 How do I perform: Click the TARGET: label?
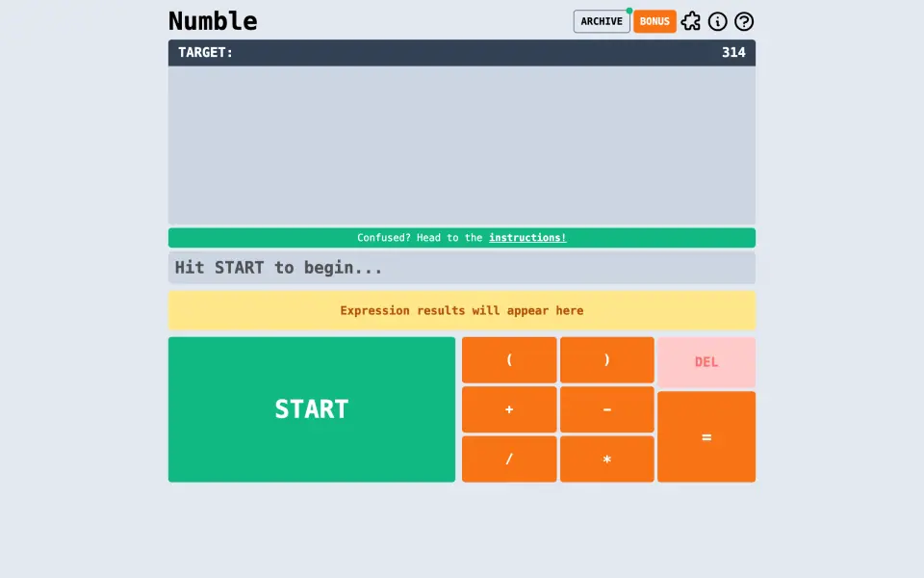click(x=205, y=52)
